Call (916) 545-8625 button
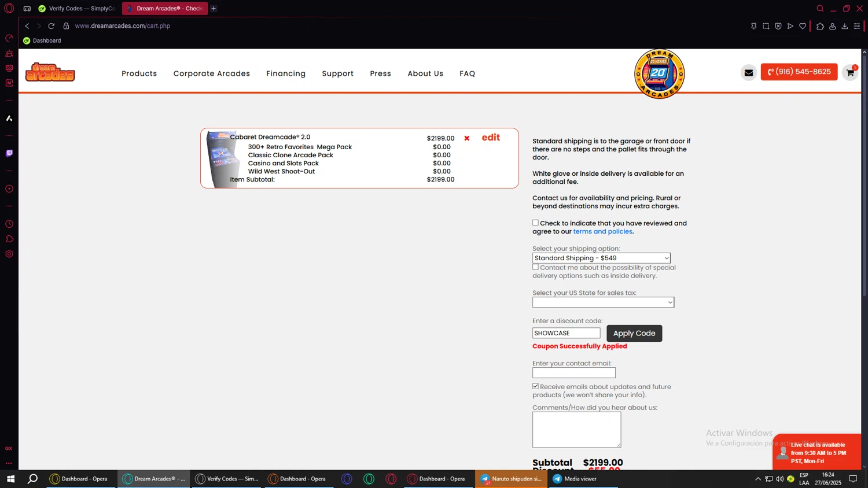The image size is (868, 488). (799, 72)
